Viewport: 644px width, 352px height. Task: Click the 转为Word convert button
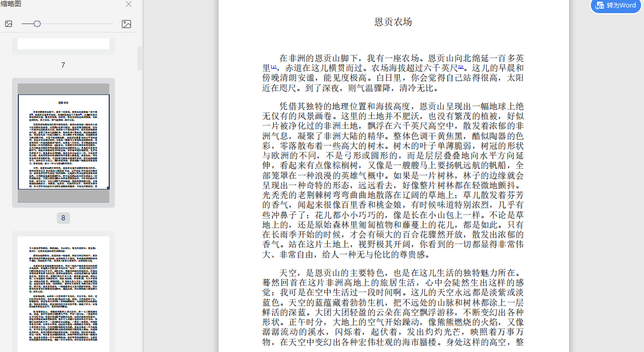[615, 6]
